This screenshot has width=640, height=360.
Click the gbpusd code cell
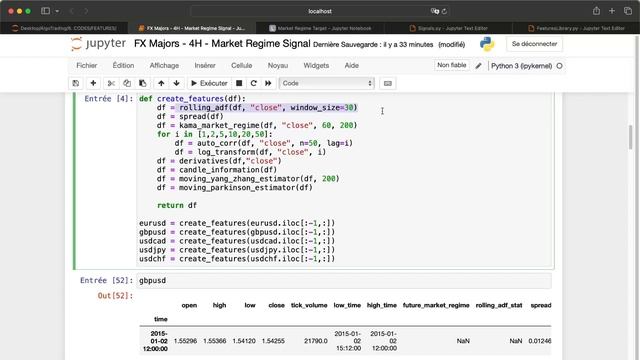pyautogui.click(x=344, y=280)
